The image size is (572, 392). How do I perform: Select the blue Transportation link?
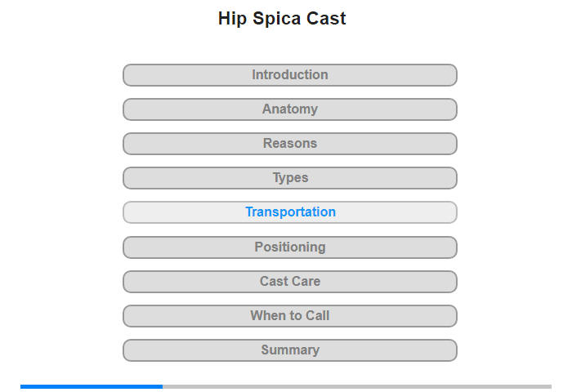tap(290, 212)
